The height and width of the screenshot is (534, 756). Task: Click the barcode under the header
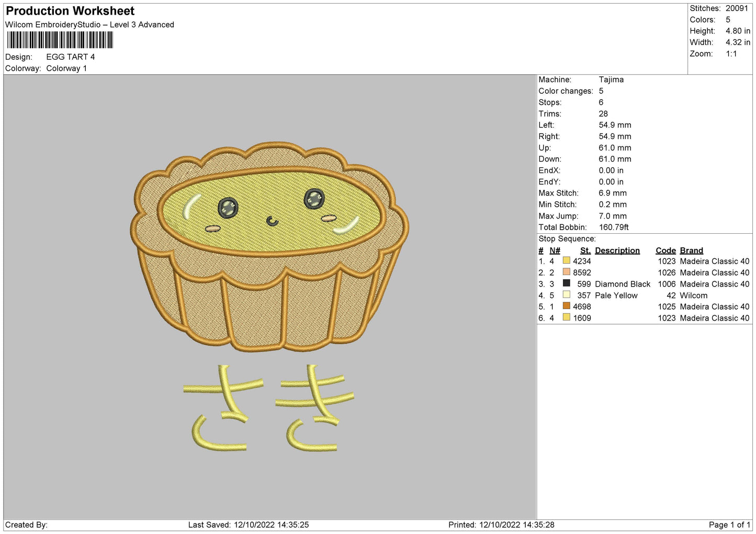pos(60,40)
